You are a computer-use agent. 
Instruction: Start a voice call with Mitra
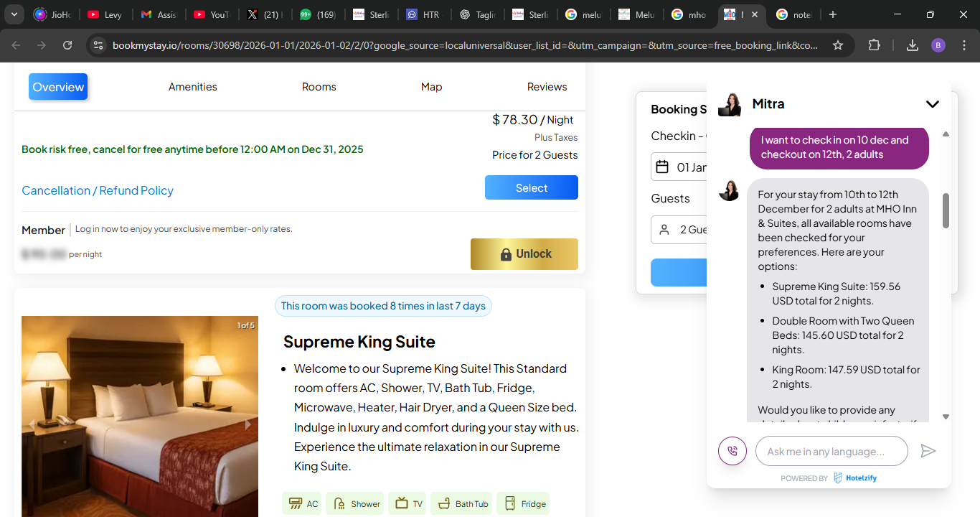click(732, 451)
